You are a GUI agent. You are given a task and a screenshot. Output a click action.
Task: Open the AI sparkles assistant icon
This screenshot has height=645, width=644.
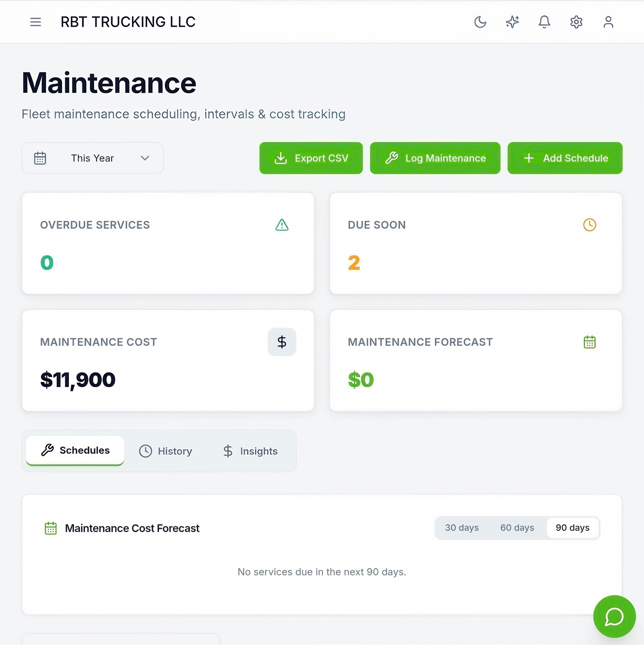tap(512, 22)
